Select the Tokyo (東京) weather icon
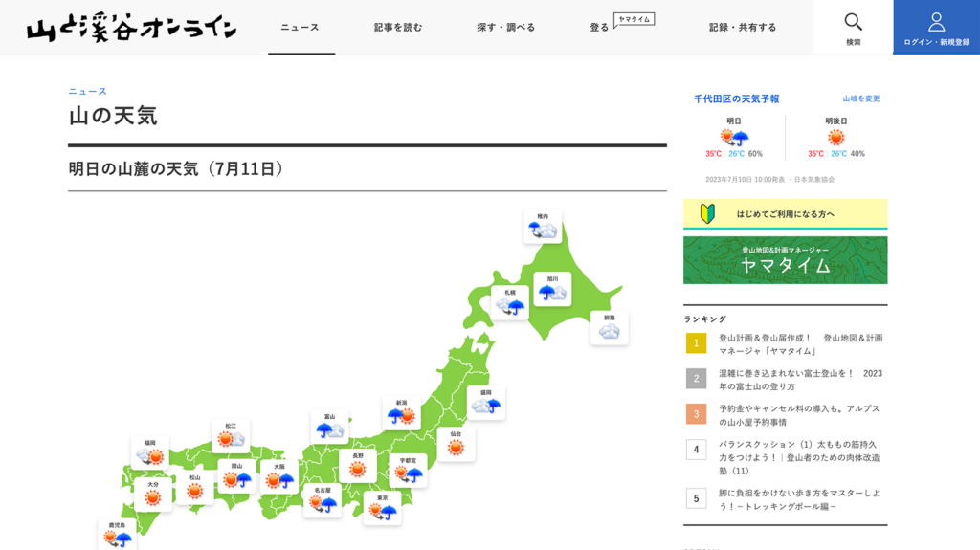This screenshot has height=550, width=980. click(382, 510)
